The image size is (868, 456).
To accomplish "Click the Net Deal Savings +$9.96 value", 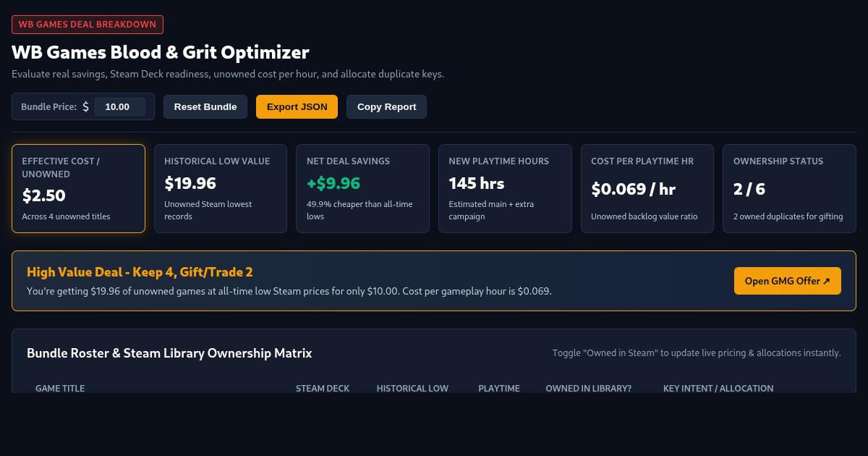I will pos(333,183).
